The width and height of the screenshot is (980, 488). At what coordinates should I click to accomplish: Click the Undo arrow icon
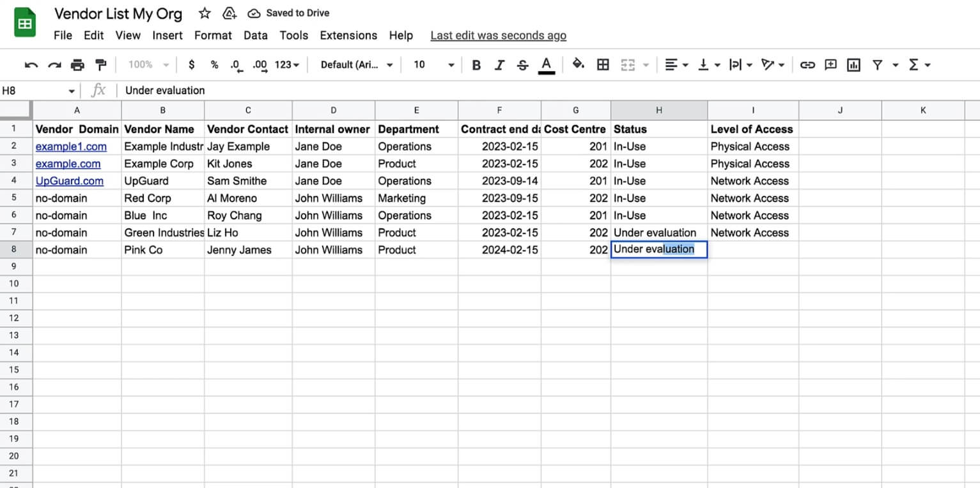[31, 65]
